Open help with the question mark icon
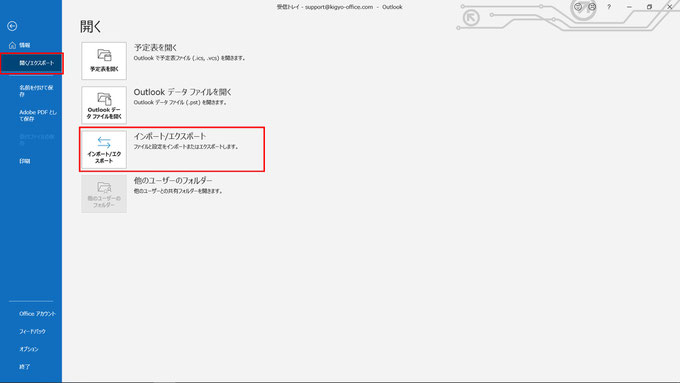The height and width of the screenshot is (383, 680). tap(609, 7)
